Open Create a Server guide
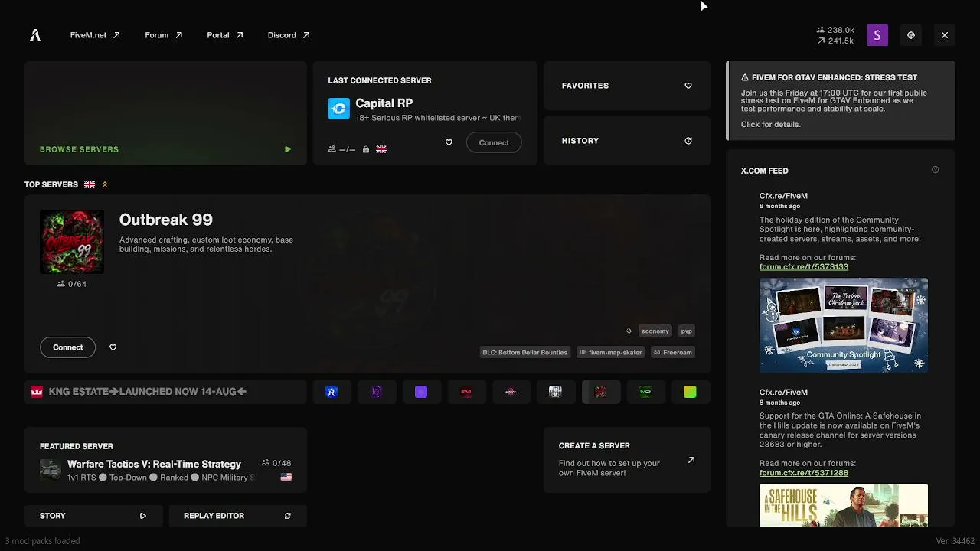Screen dimensions: 980x551 (x=627, y=460)
